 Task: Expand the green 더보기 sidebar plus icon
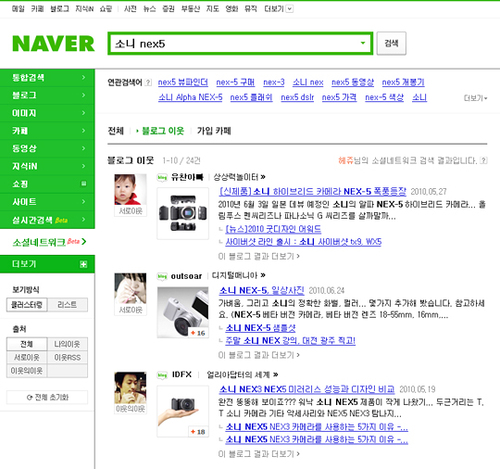tap(83, 264)
